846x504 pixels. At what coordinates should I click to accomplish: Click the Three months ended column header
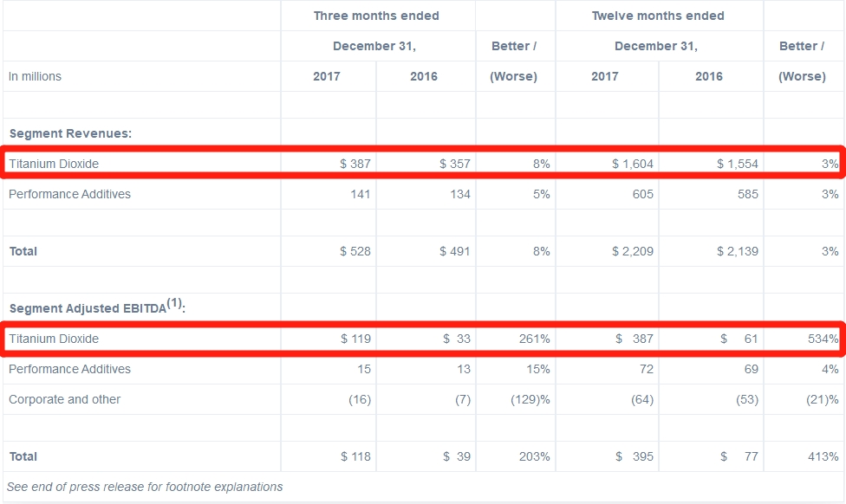[376, 16]
